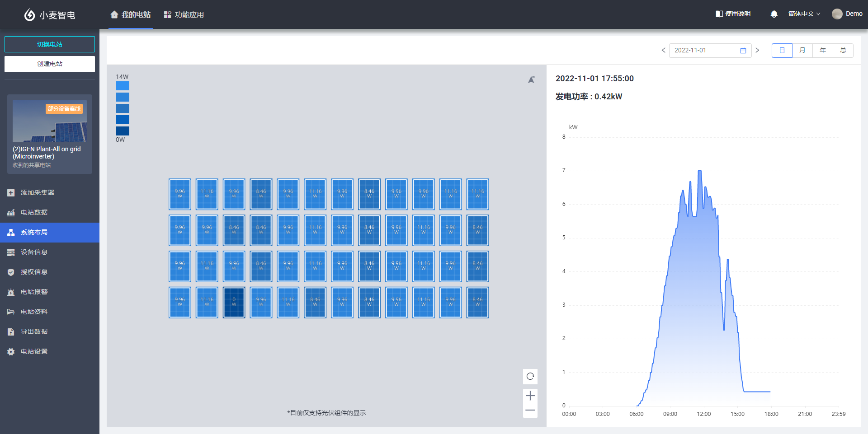Image resolution: width=868 pixels, height=434 pixels.
Task: Open 使用说明 user guide
Action: tap(733, 14)
